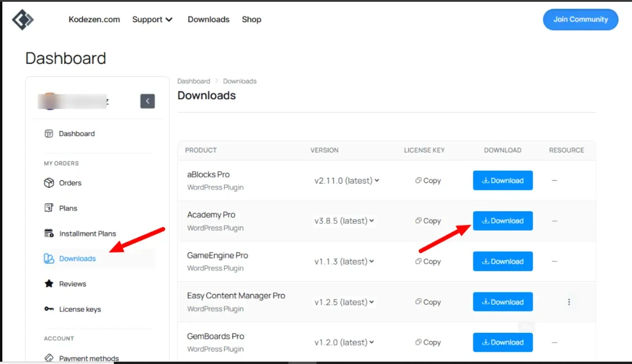Image resolution: width=632 pixels, height=364 pixels.
Task: Click the GemBoards Pro product name
Action: point(215,336)
